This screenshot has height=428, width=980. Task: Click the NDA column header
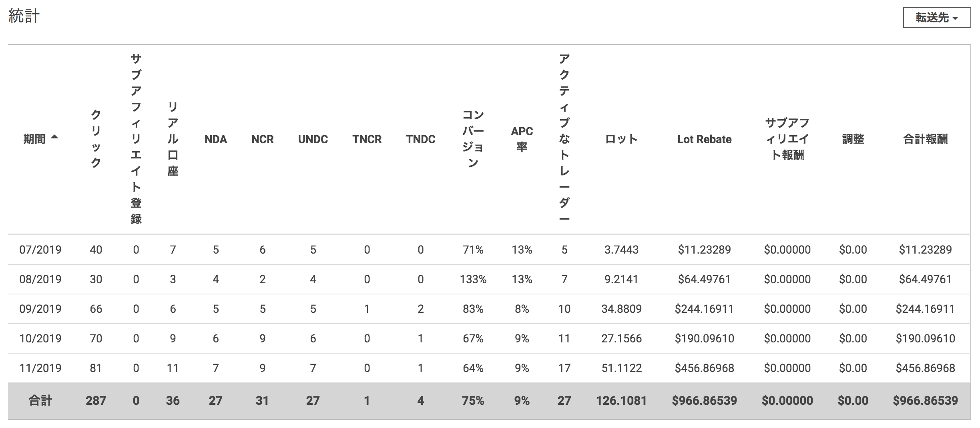[215, 139]
